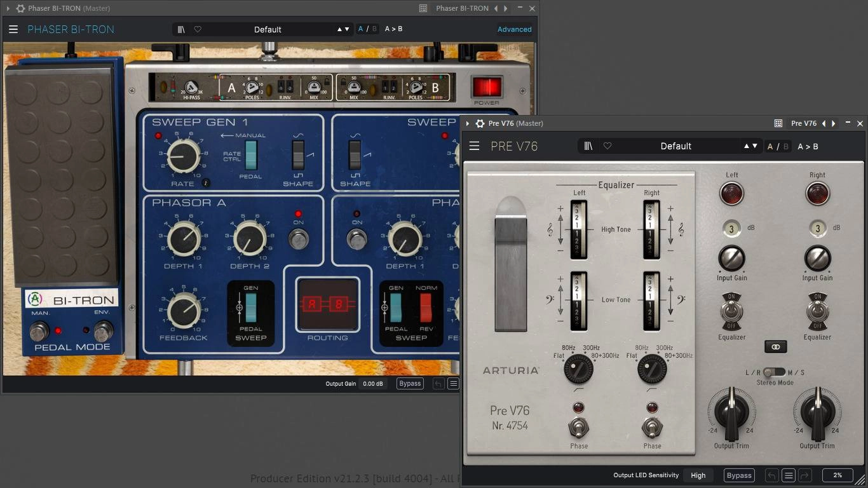Click the left High Tone equalizer slider
The height and width of the screenshot is (488, 868).
[x=578, y=230]
